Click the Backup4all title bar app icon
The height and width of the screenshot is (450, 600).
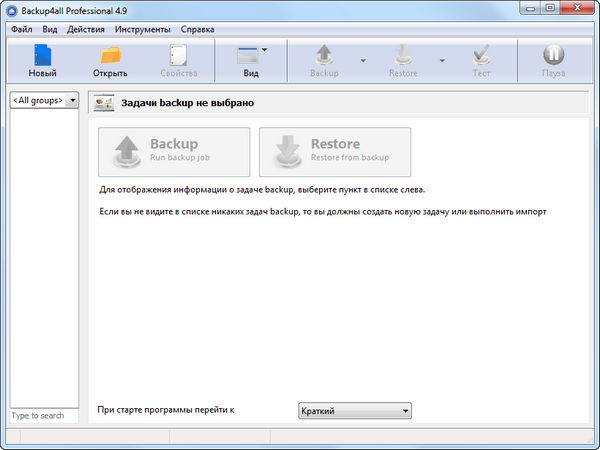(12, 11)
